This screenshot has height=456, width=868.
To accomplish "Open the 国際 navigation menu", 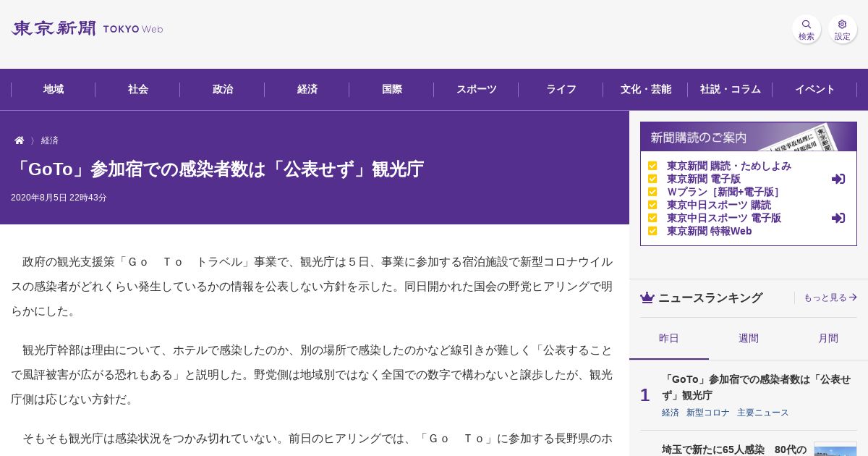I will click(x=392, y=89).
